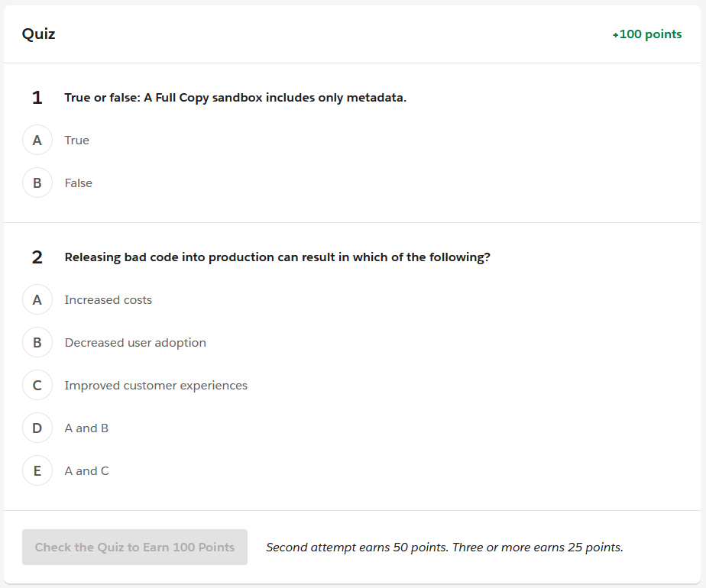Click the +100 points badge
706x588 pixels.
click(647, 34)
